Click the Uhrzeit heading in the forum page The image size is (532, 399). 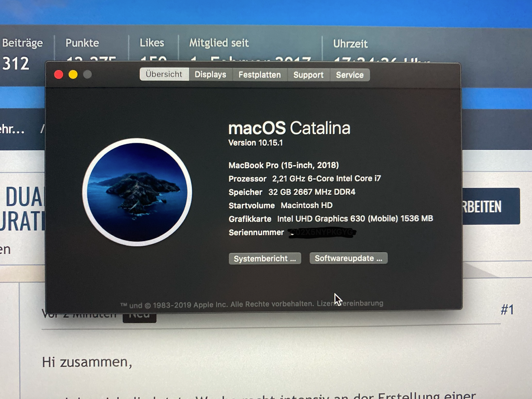(350, 44)
